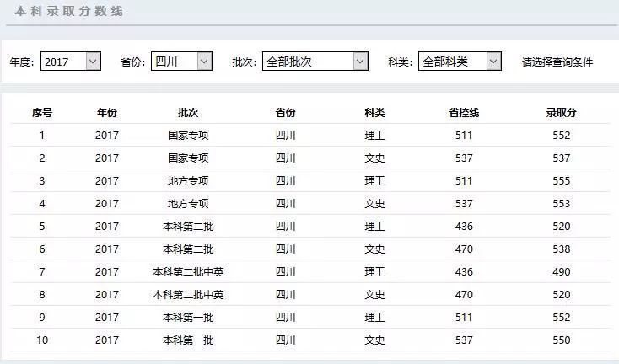The height and width of the screenshot is (364, 619).
Task: Click the 省份 table column header
Action: pos(286,113)
